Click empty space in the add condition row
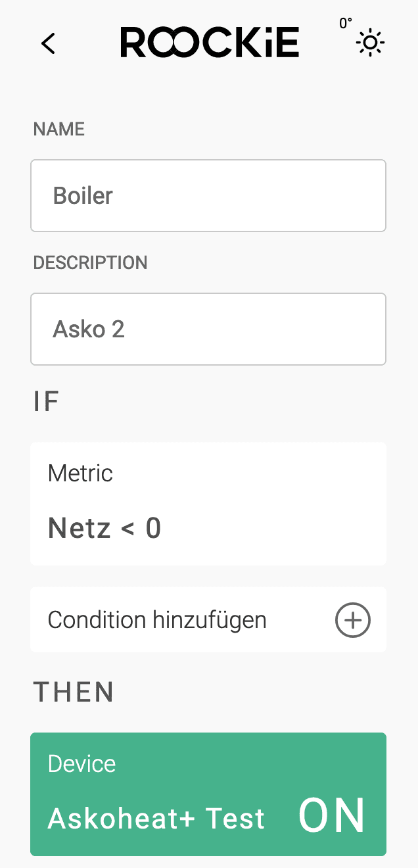 pyautogui.click(x=299, y=620)
